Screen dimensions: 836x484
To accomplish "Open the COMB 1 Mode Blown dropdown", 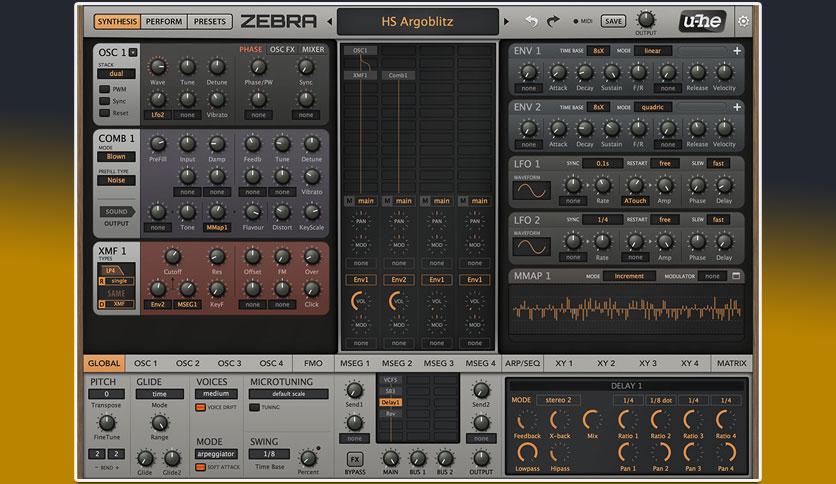I will click(x=116, y=157).
